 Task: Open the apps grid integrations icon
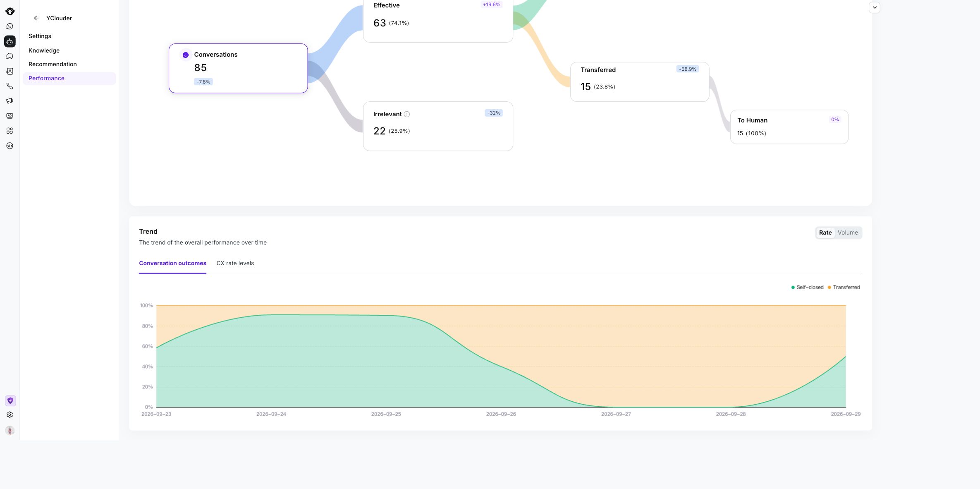10,131
